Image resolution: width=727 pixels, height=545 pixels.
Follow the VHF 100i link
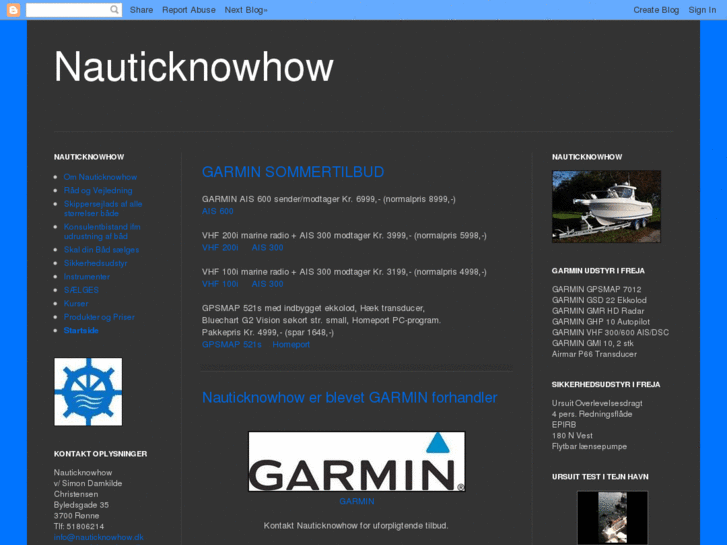[x=220, y=283]
